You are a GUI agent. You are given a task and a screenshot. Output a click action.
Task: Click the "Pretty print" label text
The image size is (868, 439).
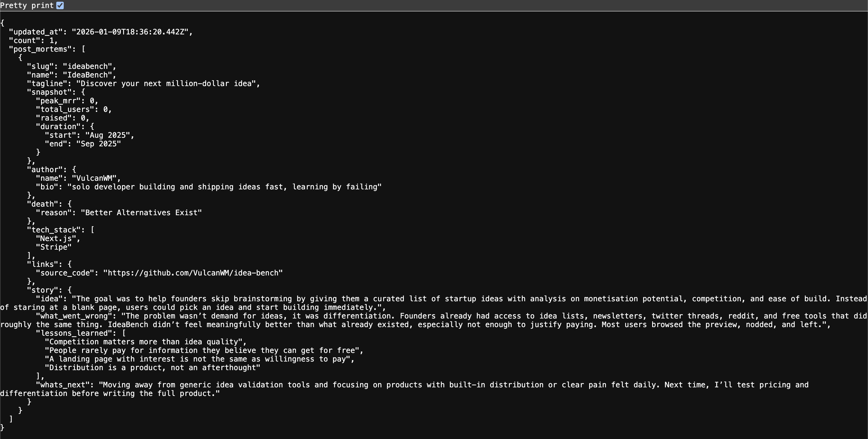27,5
